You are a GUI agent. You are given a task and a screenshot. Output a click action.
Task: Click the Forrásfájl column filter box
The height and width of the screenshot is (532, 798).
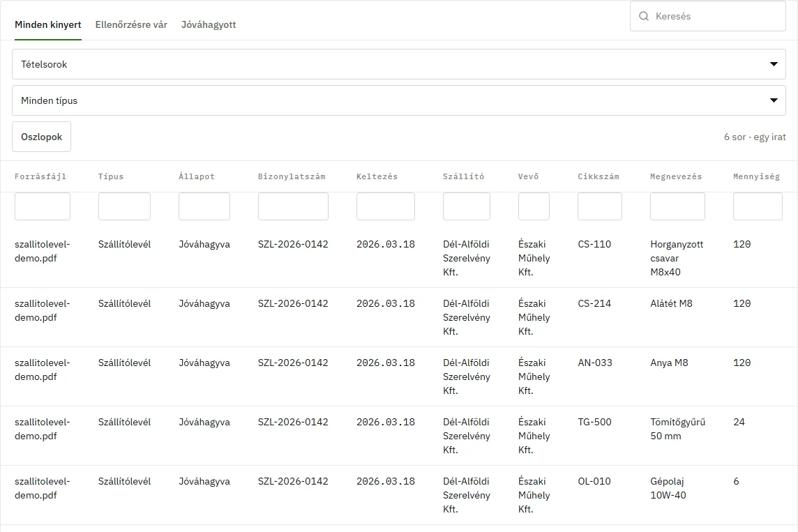pyautogui.click(x=43, y=206)
